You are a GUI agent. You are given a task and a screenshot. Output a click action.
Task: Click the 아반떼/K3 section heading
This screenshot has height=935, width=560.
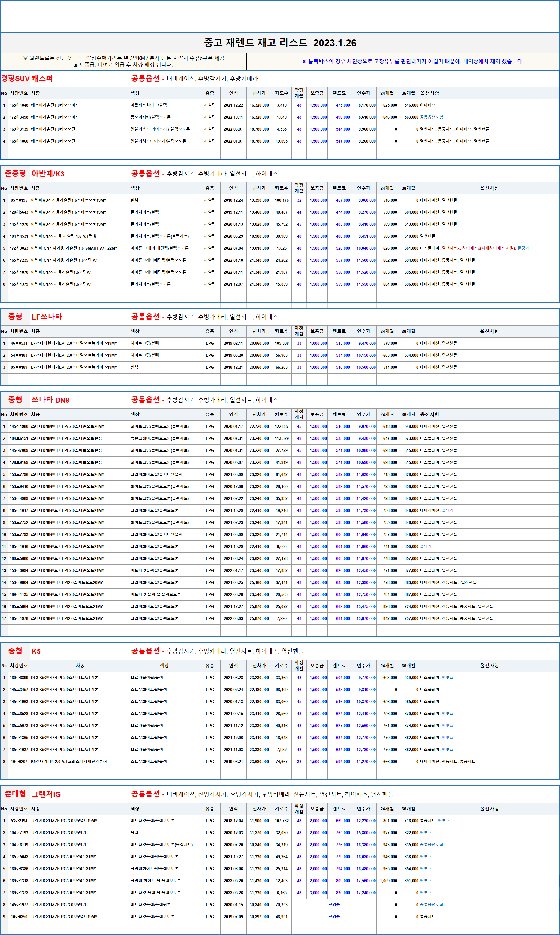(x=47, y=173)
